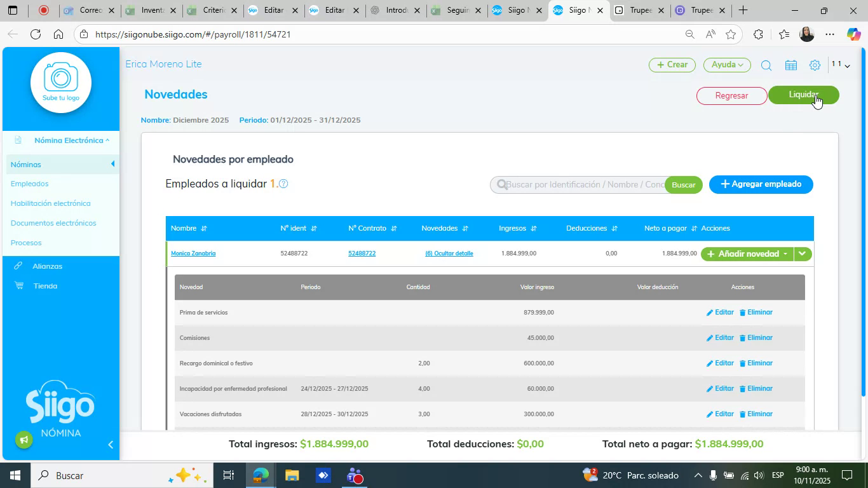Sort table by Deducciones column
The image size is (868, 488).
pyautogui.click(x=614, y=228)
